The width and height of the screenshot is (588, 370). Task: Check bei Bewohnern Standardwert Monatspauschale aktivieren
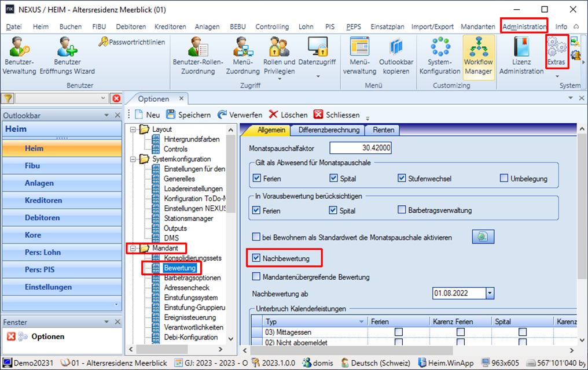pyautogui.click(x=256, y=236)
